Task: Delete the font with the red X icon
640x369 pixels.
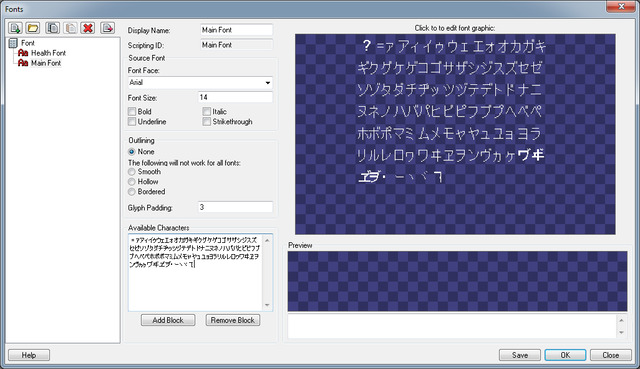Action: (x=88, y=28)
